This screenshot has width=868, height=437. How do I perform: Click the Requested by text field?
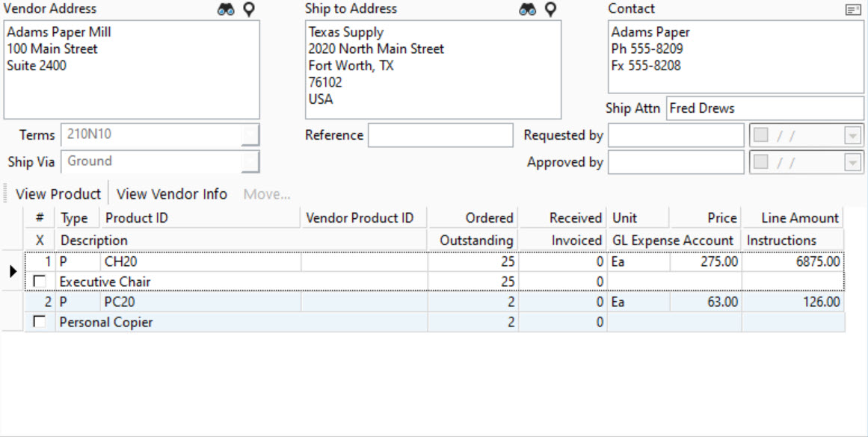tap(675, 135)
